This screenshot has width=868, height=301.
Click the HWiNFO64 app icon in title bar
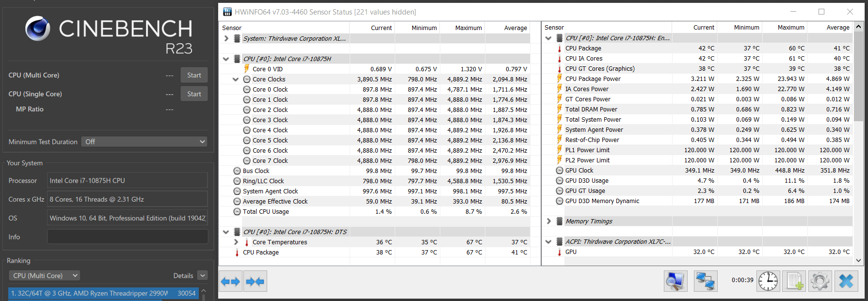(227, 12)
